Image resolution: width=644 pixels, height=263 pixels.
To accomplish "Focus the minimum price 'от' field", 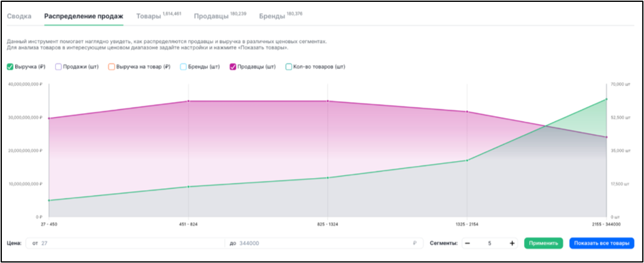I will tap(126, 243).
